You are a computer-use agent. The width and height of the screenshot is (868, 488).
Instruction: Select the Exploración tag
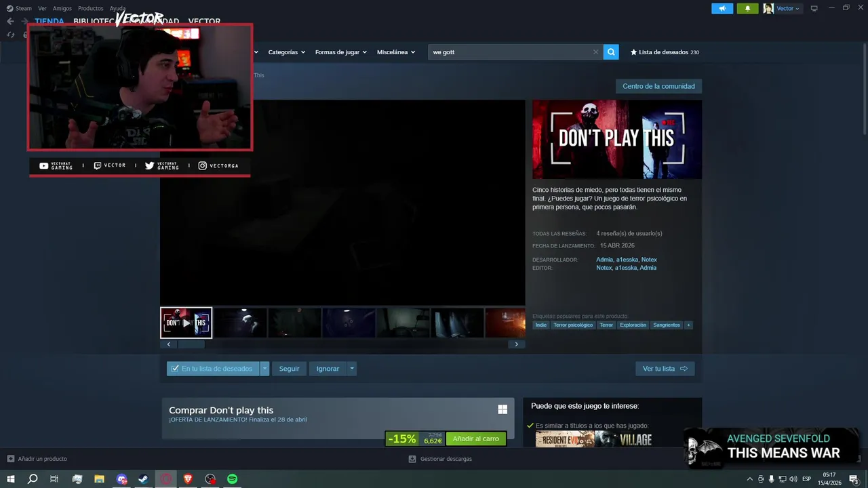tap(633, 325)
